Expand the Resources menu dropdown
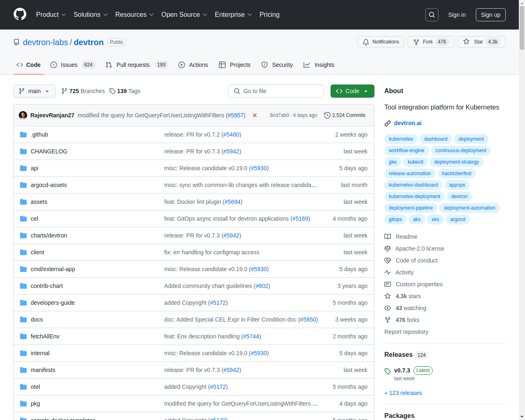 (x=135, y=15)
